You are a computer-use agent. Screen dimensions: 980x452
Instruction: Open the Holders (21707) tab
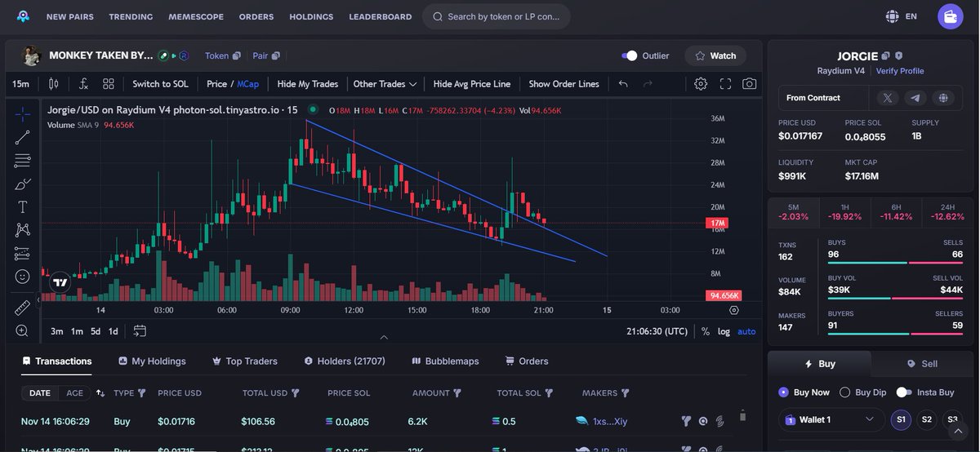pos(345,361)
